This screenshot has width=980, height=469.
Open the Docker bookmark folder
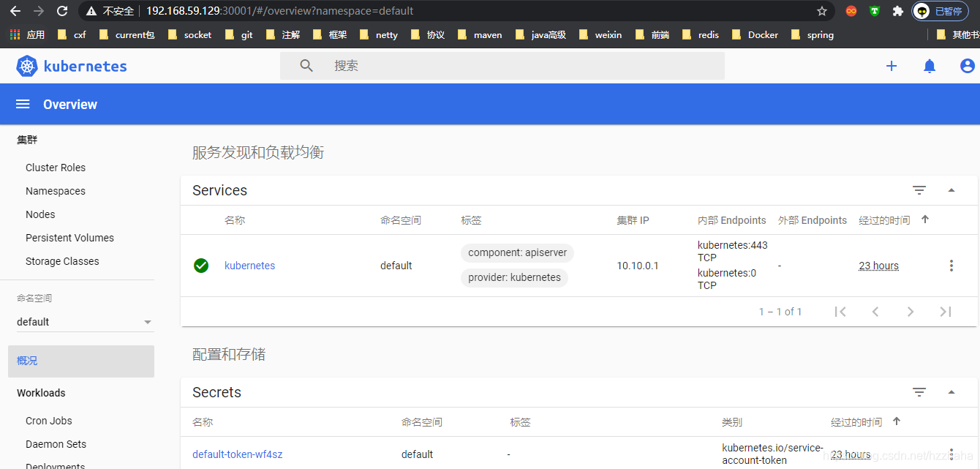[x=755, y=34]
